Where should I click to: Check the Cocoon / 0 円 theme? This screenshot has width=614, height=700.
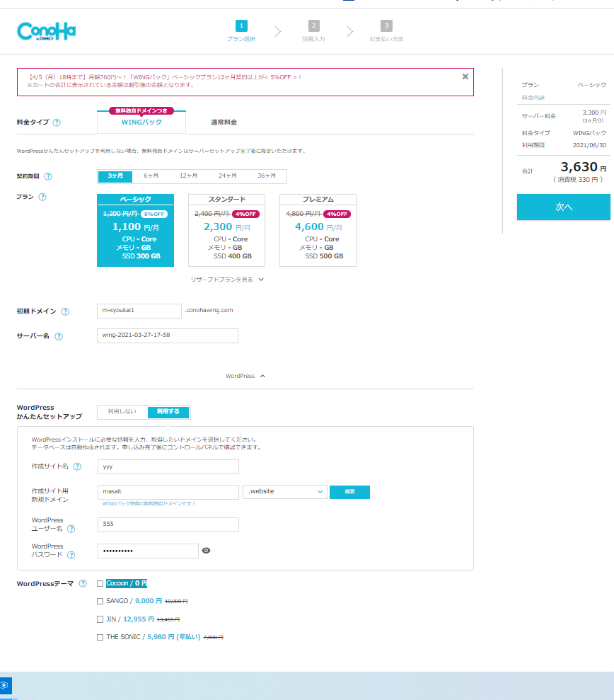(x=100, y=583)
